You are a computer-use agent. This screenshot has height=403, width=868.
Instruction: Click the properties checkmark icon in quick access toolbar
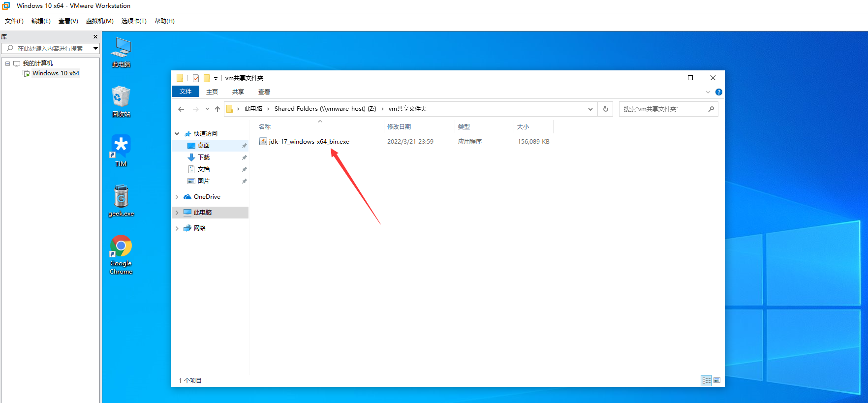pos(196,78)
